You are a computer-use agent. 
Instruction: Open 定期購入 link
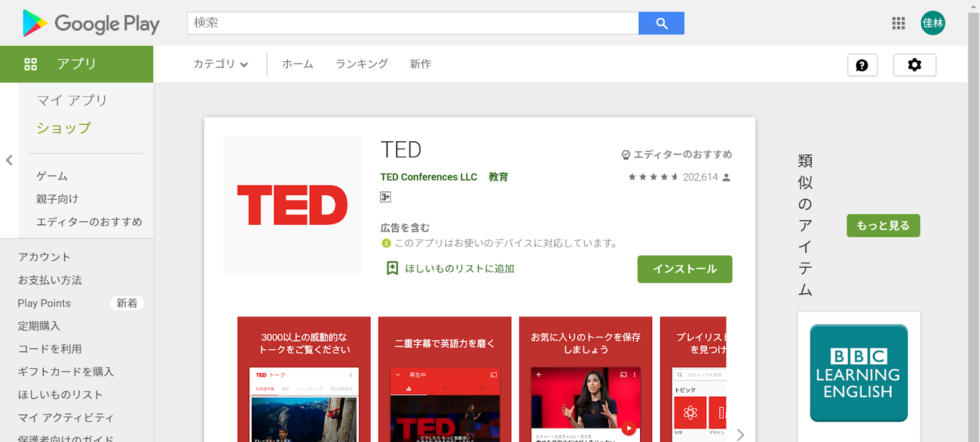(39, 326)
